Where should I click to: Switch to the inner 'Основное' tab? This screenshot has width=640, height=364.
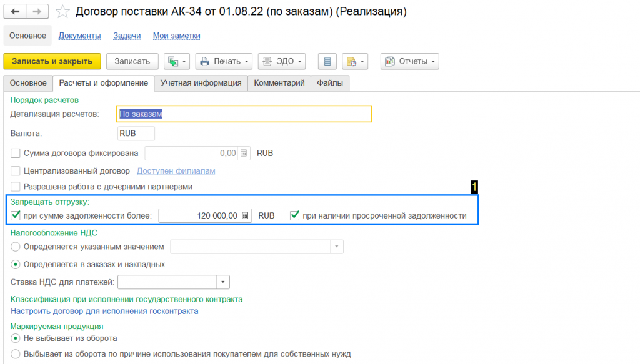(28, 83)
